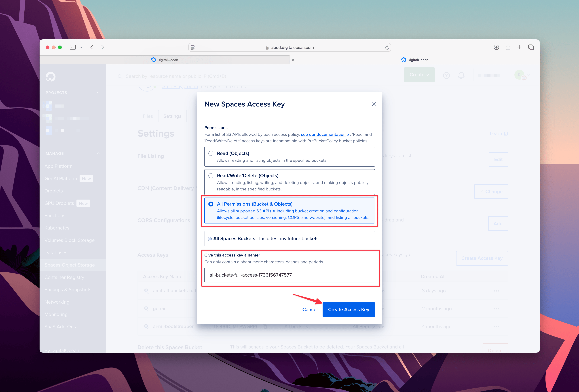This screenshot has width=579, height=392.
Task: Open Backups & Snapshots in the sidebar
Action: [x=68, y=290]
